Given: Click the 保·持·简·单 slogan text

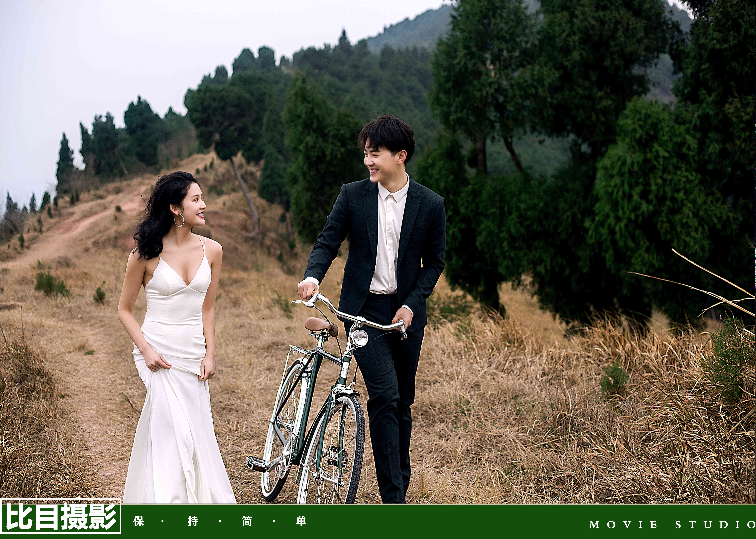Looking at the screenshot, I should point(220,521).
